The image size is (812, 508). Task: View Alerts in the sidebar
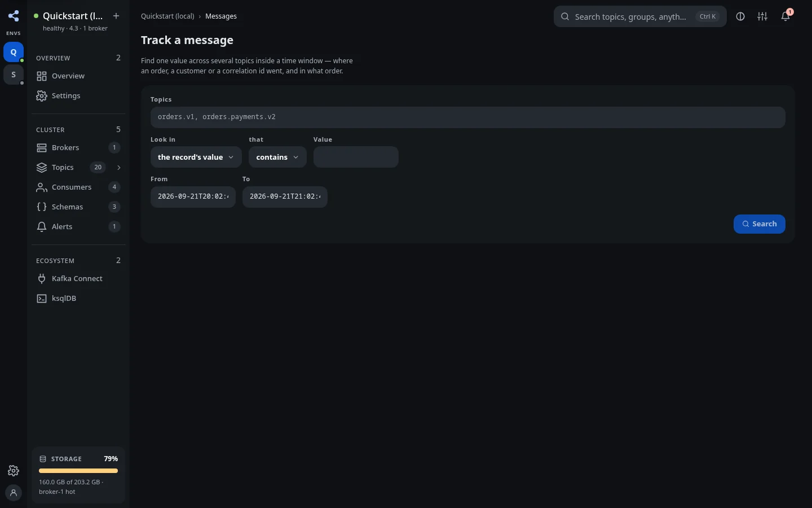[78, 227]
